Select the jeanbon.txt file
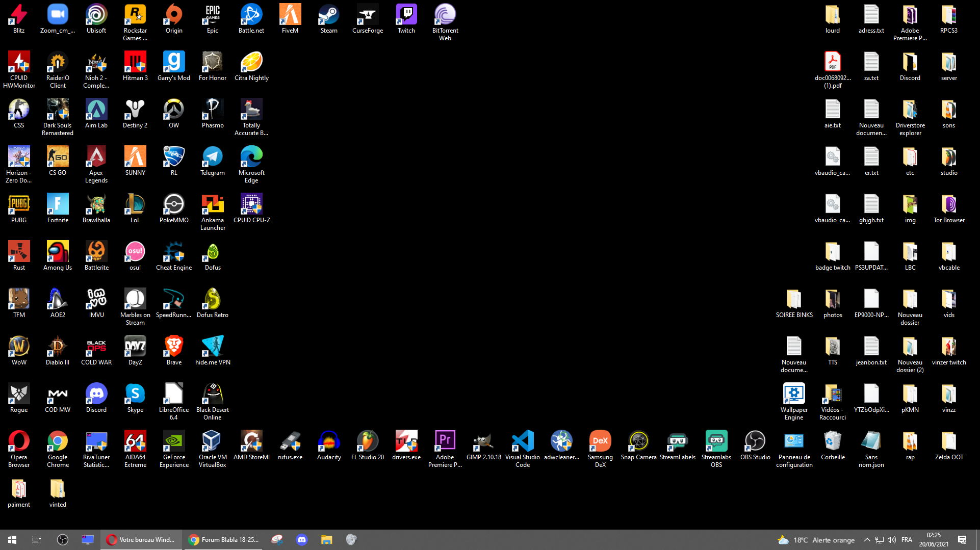Image resolution: width=980 pixels, height=550 pixels. point(871,351)
